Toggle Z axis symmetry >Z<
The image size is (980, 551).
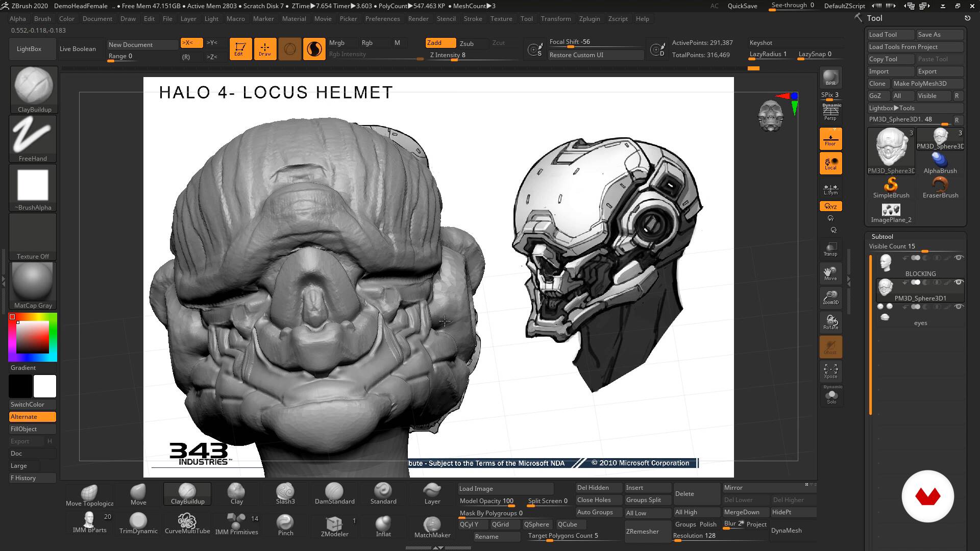click(212, 57)
